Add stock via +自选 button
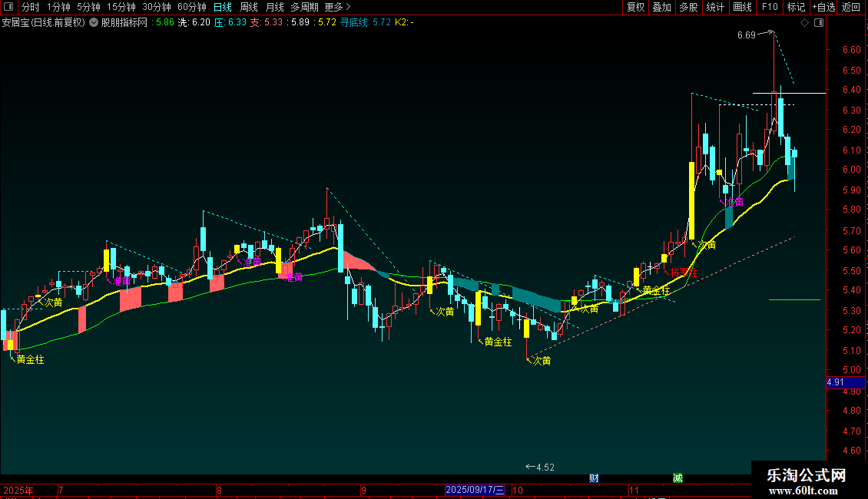868x499 pixels. (823, 7)
